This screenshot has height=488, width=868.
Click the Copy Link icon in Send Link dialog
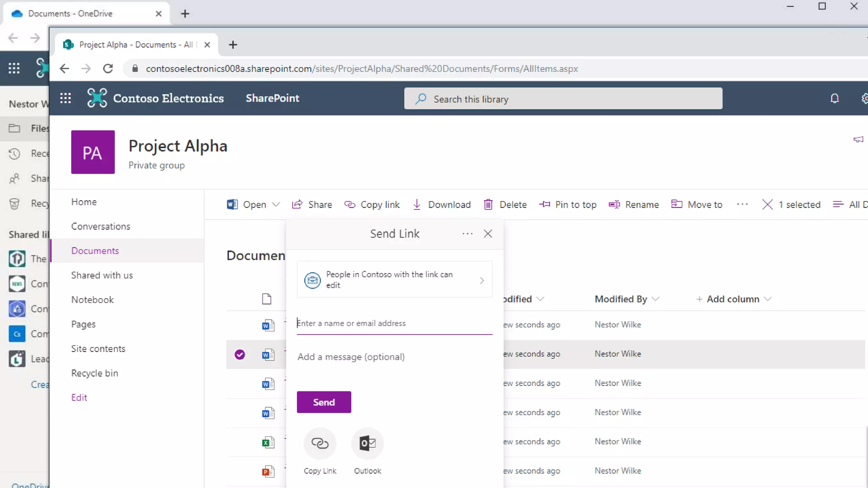320,444
